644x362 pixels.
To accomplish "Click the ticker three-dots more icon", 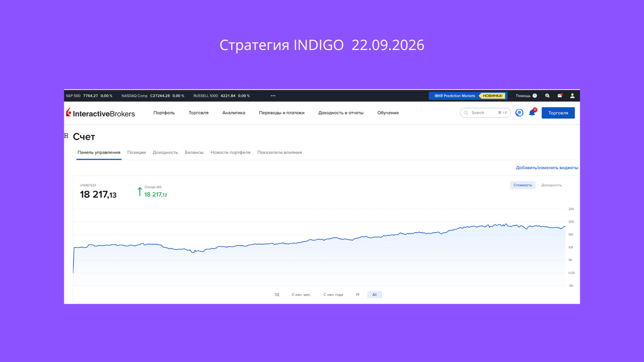I will pos(273,96).
